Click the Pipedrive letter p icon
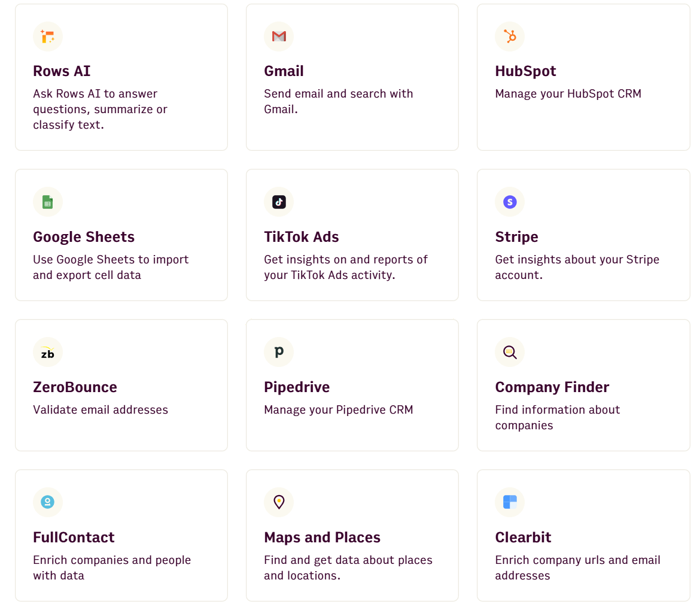The height and width of the screenshot is (610, 700). (x=279, y=352)
